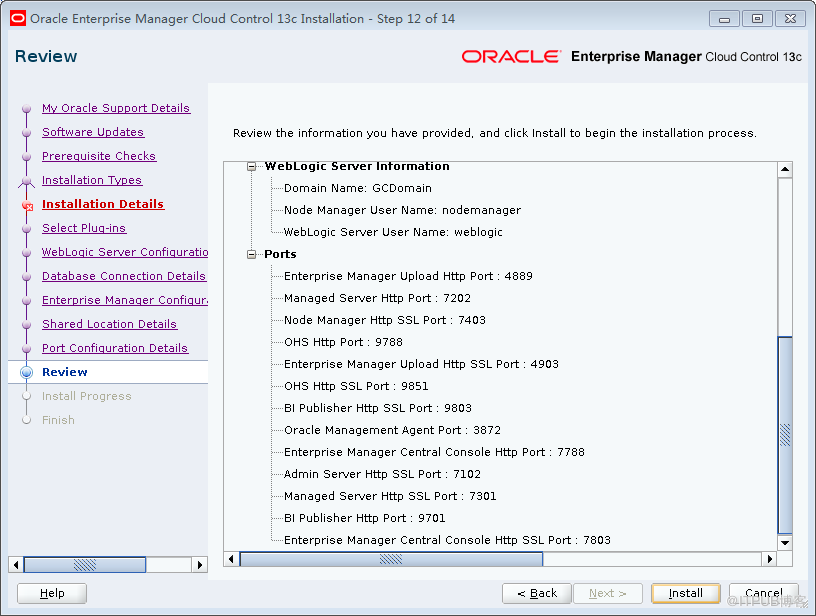Select Central Console Http Port 7788 row
Image resolution: width=816 pixels, height=616 pixels.
click(434, 452)
